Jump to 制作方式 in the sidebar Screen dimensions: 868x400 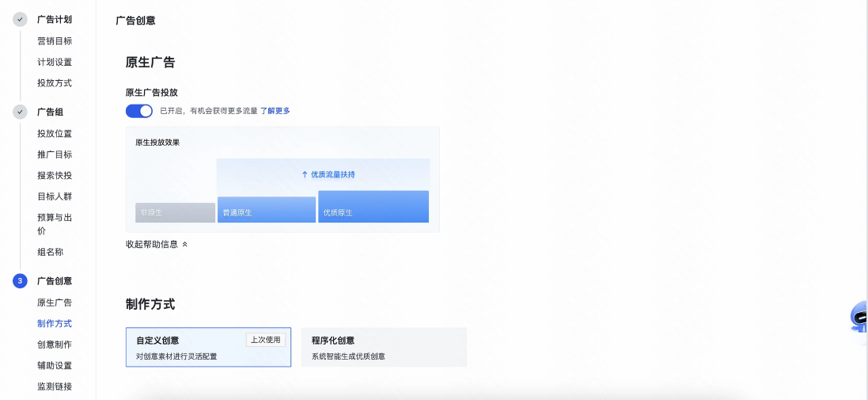pyautogui.click(x=55, y=323)
